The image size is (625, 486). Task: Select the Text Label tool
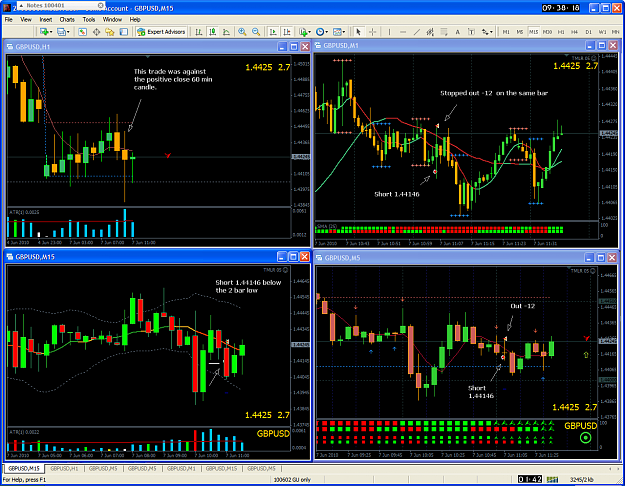[x=471, y=32]
